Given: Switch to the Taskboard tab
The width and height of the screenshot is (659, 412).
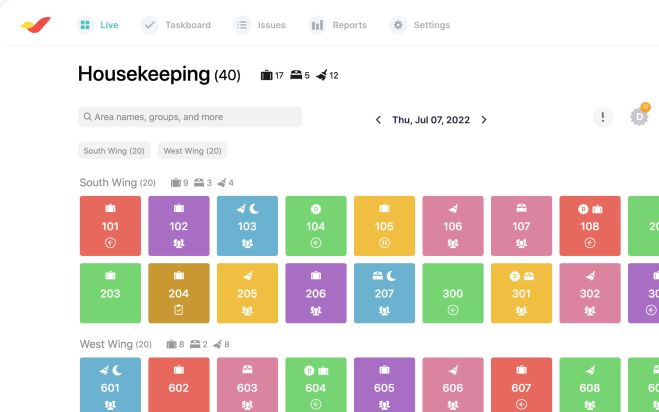Looking at the screenshot, I should click(176, 25).
